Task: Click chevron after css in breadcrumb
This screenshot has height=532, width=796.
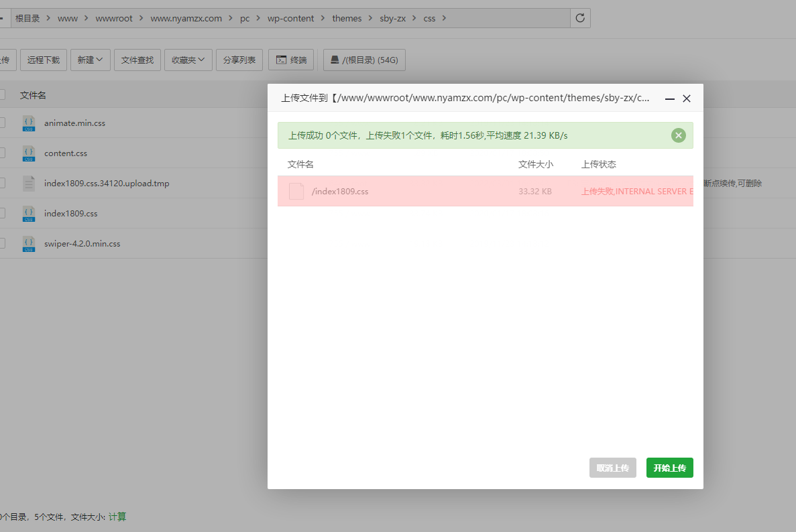Action: 444,18
